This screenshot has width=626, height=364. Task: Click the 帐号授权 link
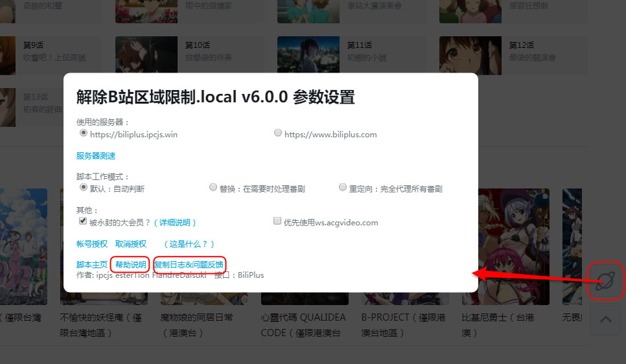tap(92, 244)
